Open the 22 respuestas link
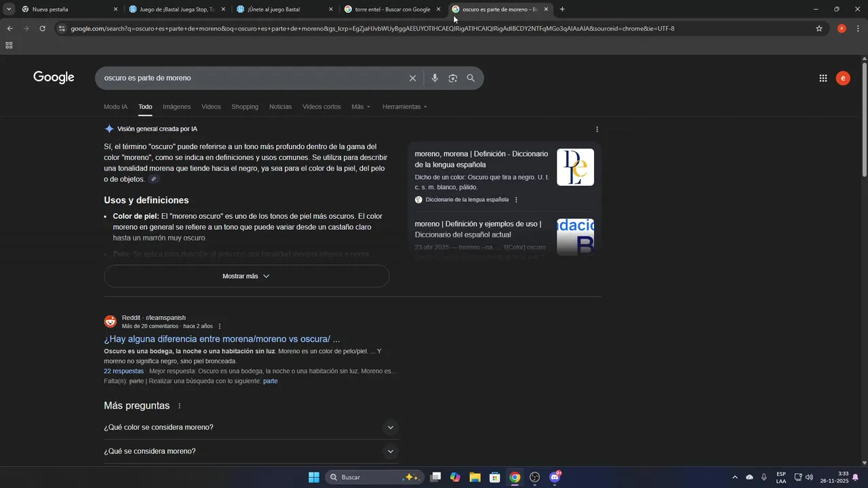Image resolution: width=868 pixels, height=488 pixels. (123, 371)
